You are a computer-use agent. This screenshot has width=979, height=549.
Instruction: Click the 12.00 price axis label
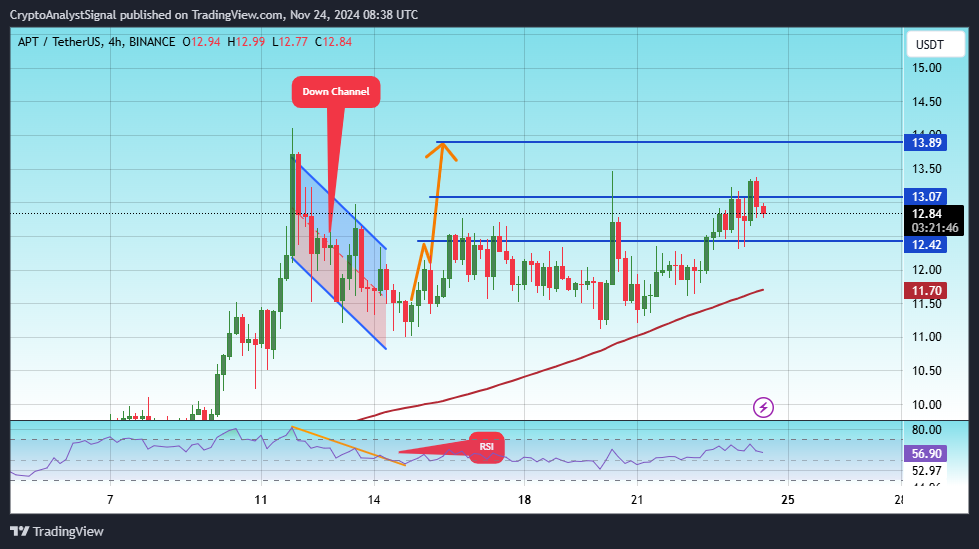click(927, 270)
